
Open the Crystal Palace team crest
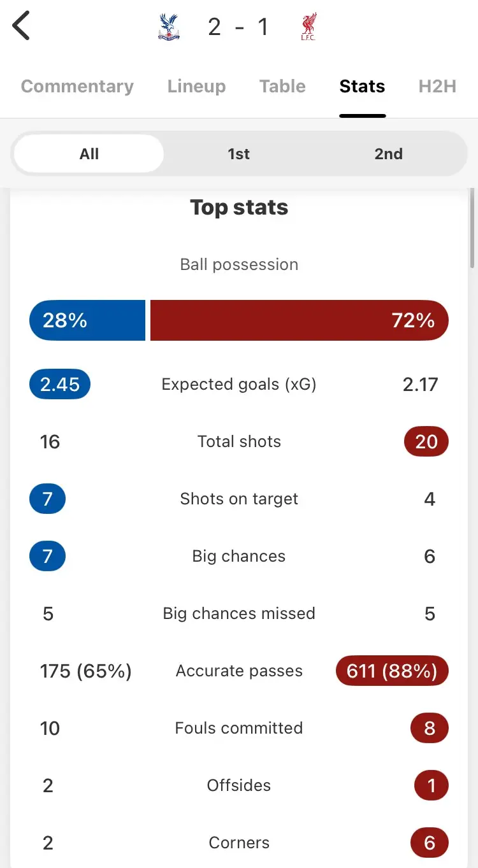[x=169, y=27]
